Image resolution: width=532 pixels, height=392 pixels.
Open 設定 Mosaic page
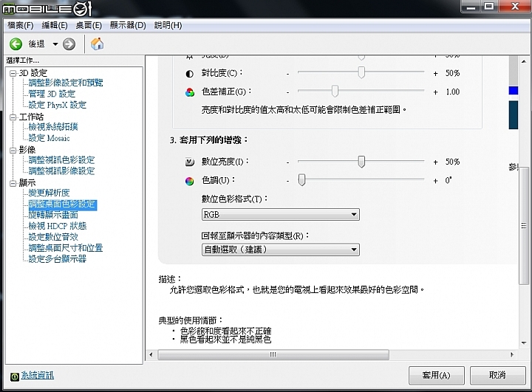tap(50, 138)
